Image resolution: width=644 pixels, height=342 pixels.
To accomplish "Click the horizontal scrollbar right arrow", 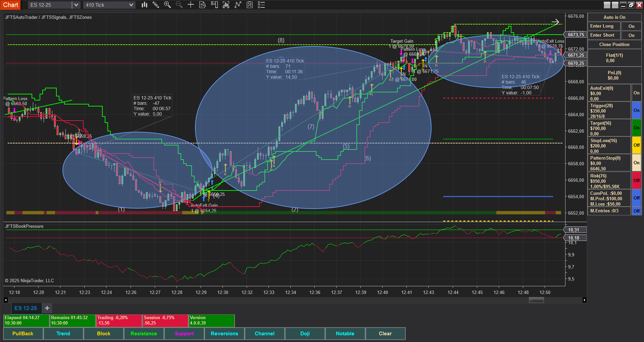I will tap(584, 300).
